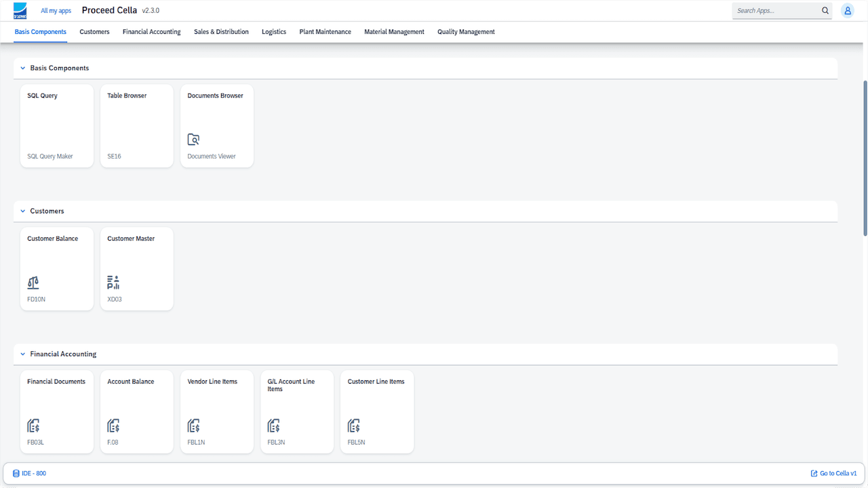Collapse the Customers section chevron
The image size is (868, 488).
[x=22, y=211]
